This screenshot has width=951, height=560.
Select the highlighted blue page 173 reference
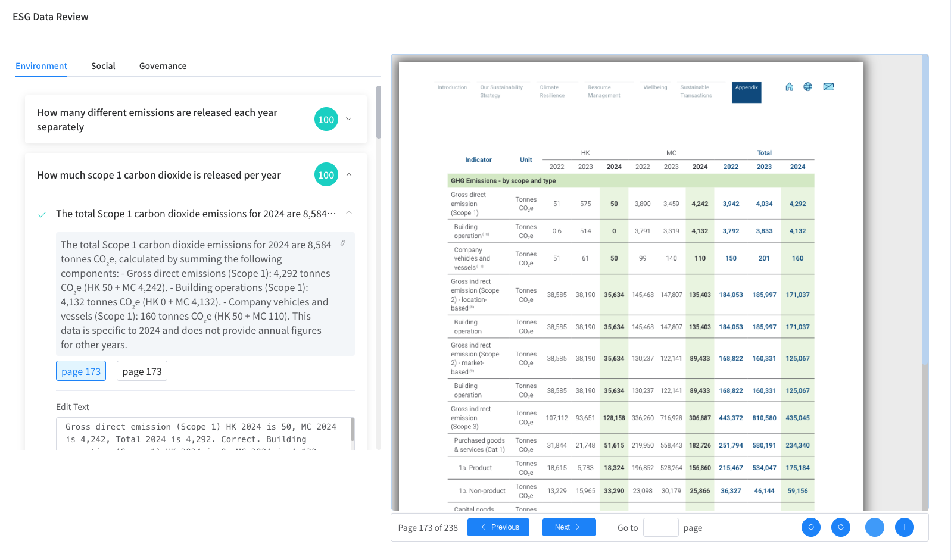(x=81, y=371)
